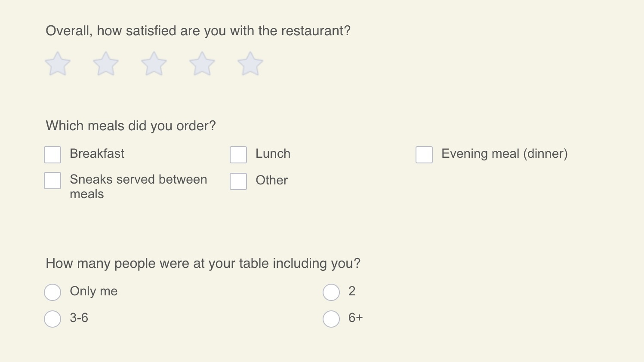Pick the 3-6 people radio button
This screenshot has height=362, width=644.
coord(52,319)
